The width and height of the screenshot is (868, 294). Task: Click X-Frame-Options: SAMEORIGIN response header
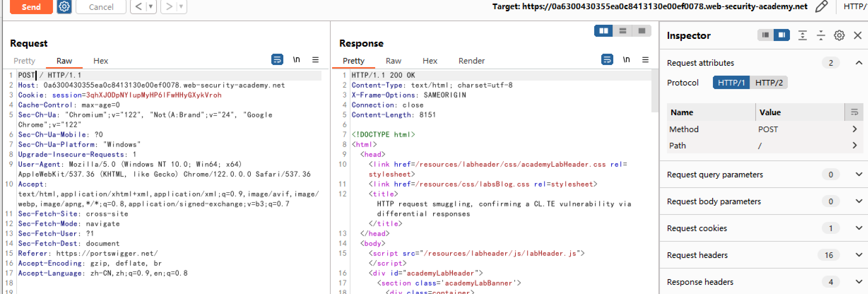point(409,95)
